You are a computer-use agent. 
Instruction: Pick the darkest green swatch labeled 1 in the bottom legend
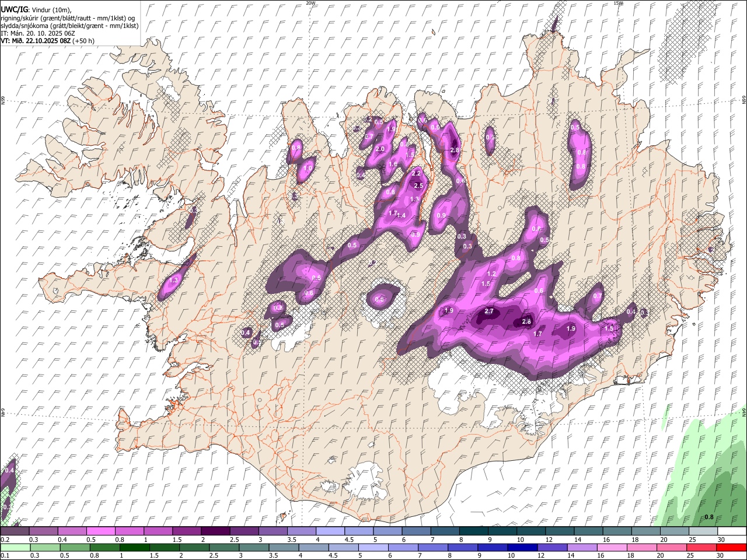(x=134, y=547)
